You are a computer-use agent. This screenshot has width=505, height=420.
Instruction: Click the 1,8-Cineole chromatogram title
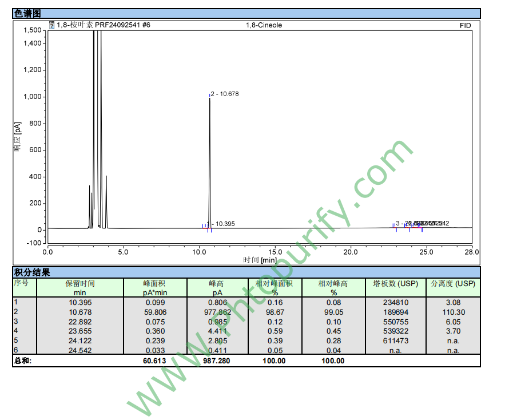(264, 25)
